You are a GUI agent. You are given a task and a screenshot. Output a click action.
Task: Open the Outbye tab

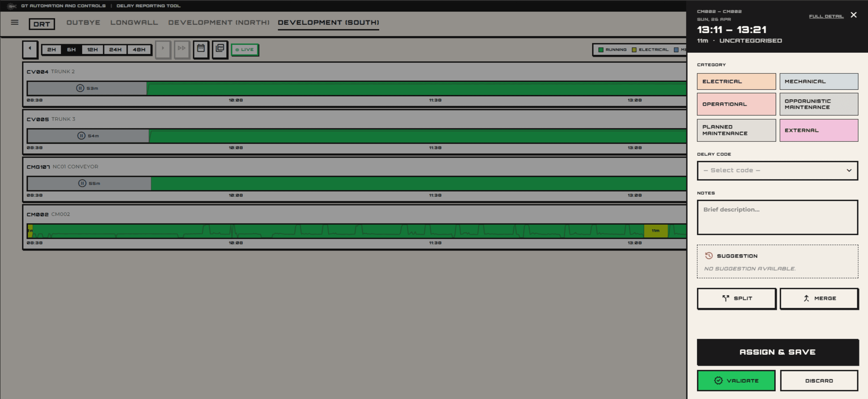[x=83, y=23]
